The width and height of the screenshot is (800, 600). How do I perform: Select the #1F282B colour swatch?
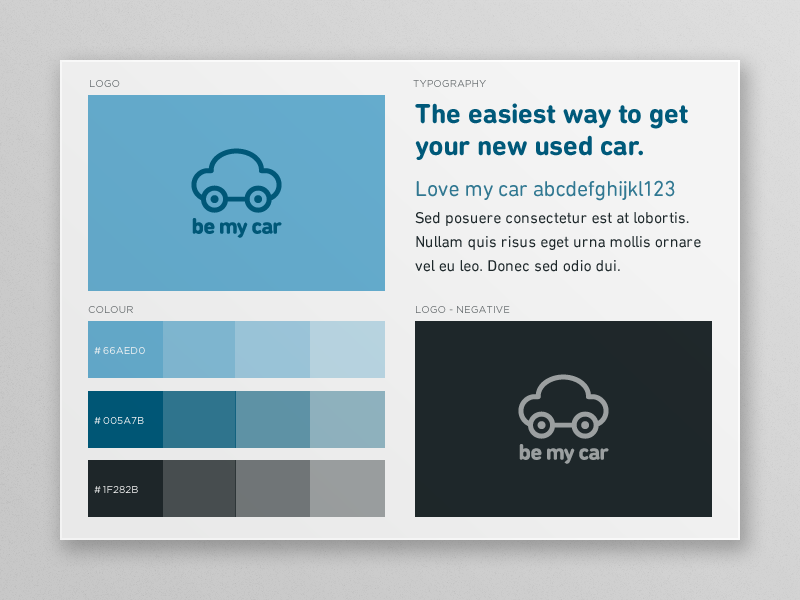(126, 488)
